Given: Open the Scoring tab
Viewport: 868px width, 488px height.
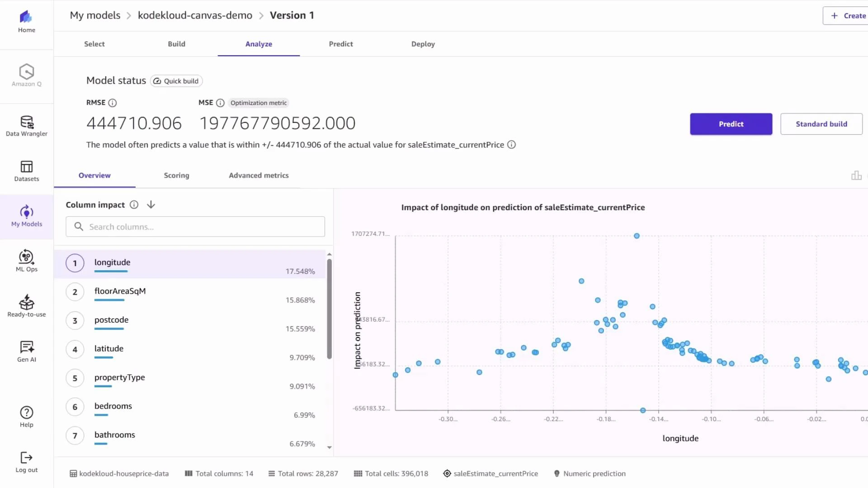Looking at the screenshot, I should pos(176,175).
